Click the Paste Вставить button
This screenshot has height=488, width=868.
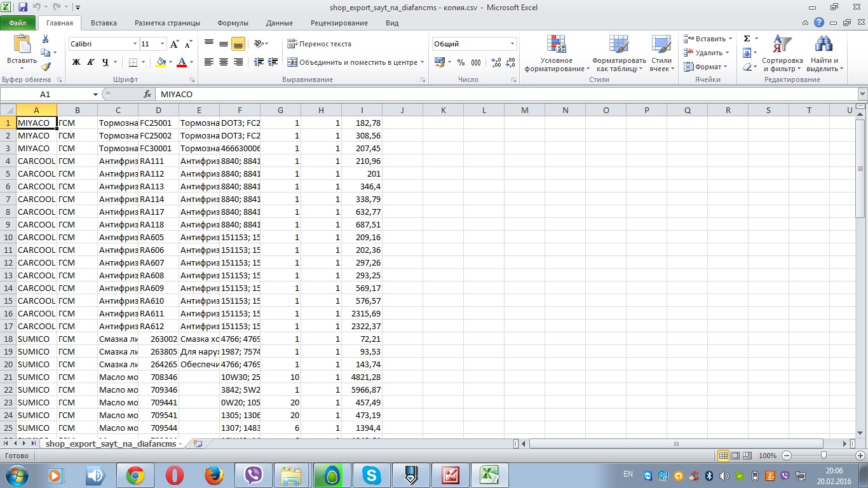(22, 51)
